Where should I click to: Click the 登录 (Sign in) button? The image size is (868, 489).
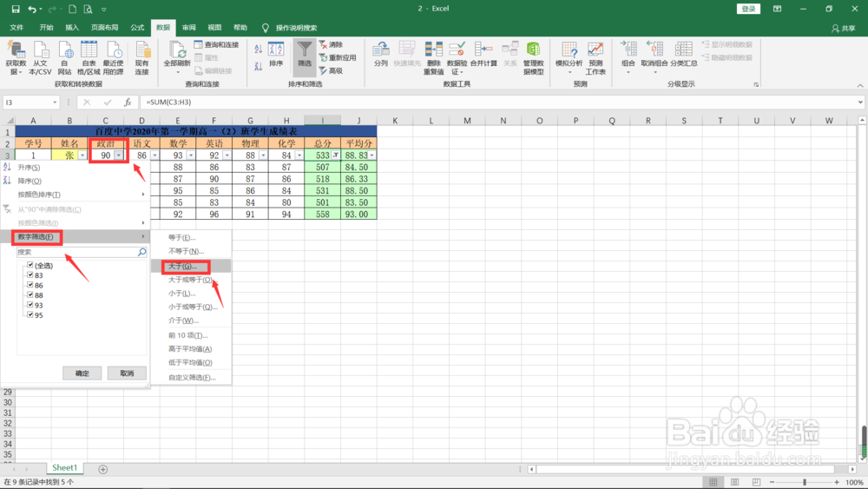click(748, 9)
